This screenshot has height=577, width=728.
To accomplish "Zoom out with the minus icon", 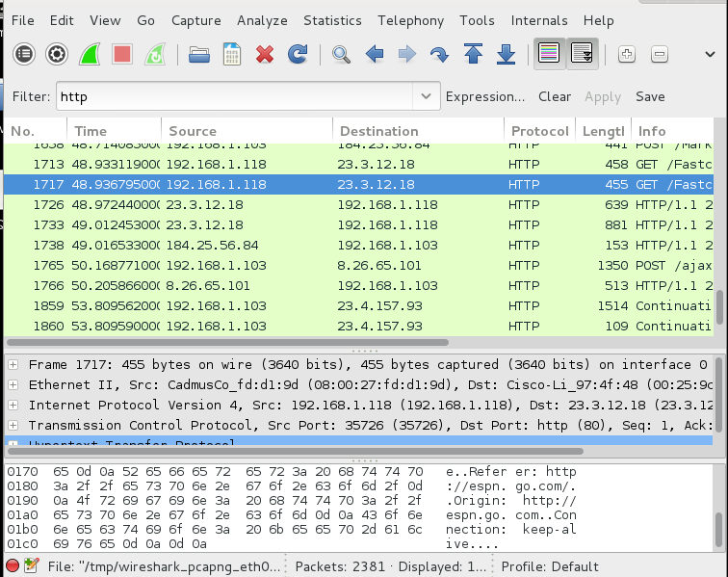I will (660, 54).
